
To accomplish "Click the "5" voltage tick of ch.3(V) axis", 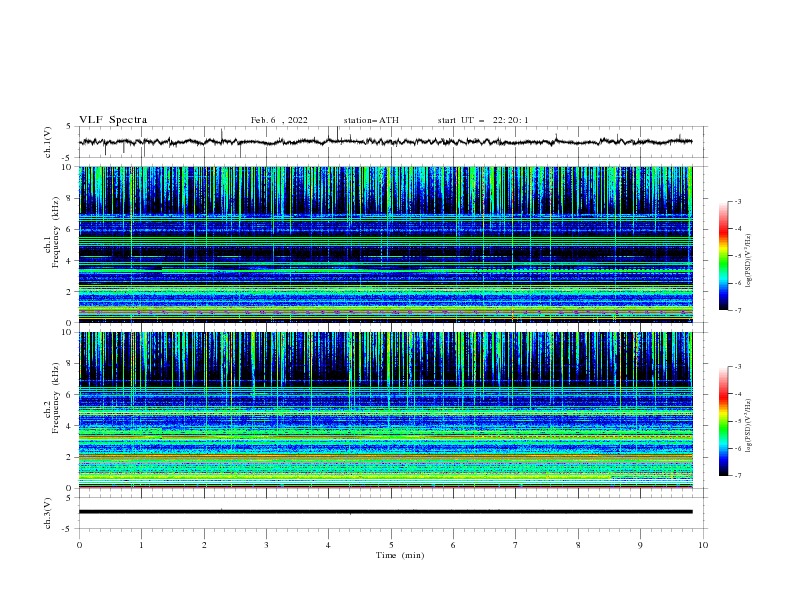I will click(x=70, y=498).
